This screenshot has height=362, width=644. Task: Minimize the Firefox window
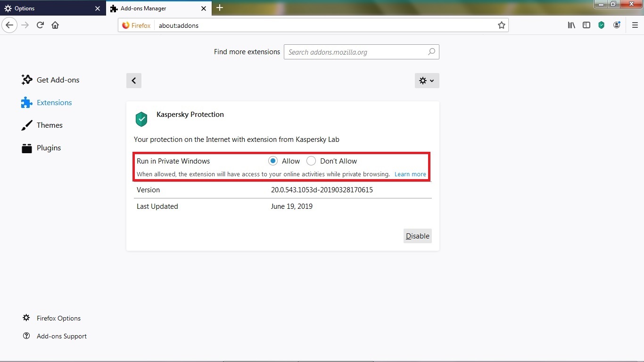tap(601, 4)
